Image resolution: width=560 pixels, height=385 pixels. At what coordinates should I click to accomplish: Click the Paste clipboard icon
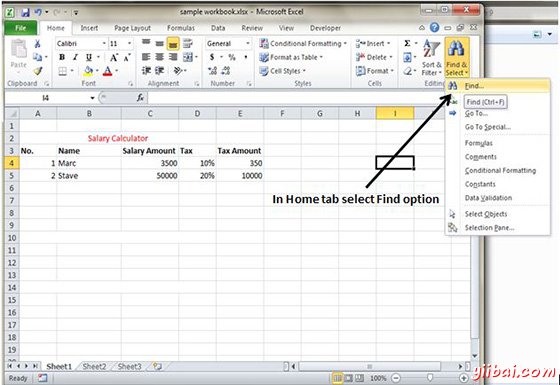click(x=19, y=49)
